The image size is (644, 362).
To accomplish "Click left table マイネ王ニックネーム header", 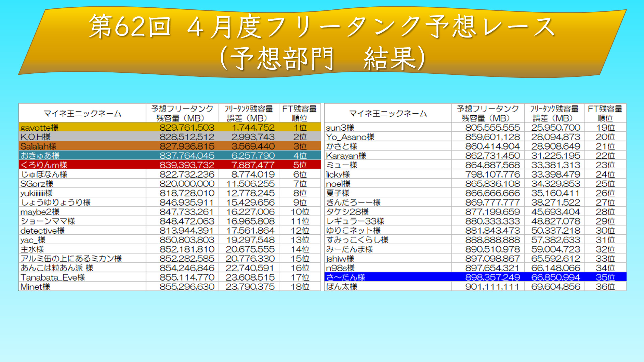I will pos(83,113).
